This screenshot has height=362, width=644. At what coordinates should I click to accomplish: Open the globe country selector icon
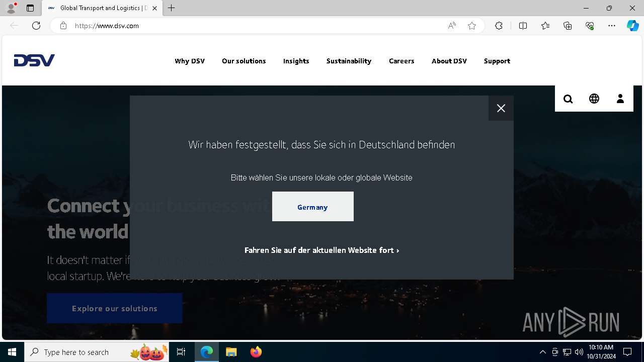(594, 99)
